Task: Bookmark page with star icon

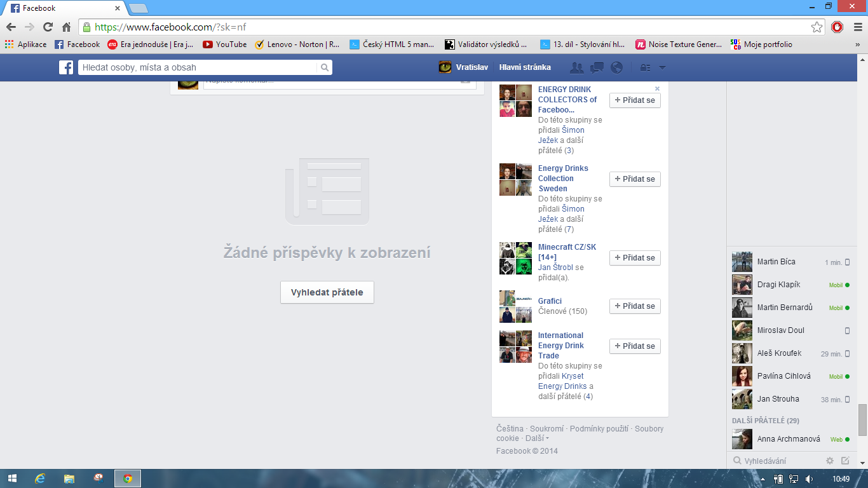Action: [x=817, y=27]
